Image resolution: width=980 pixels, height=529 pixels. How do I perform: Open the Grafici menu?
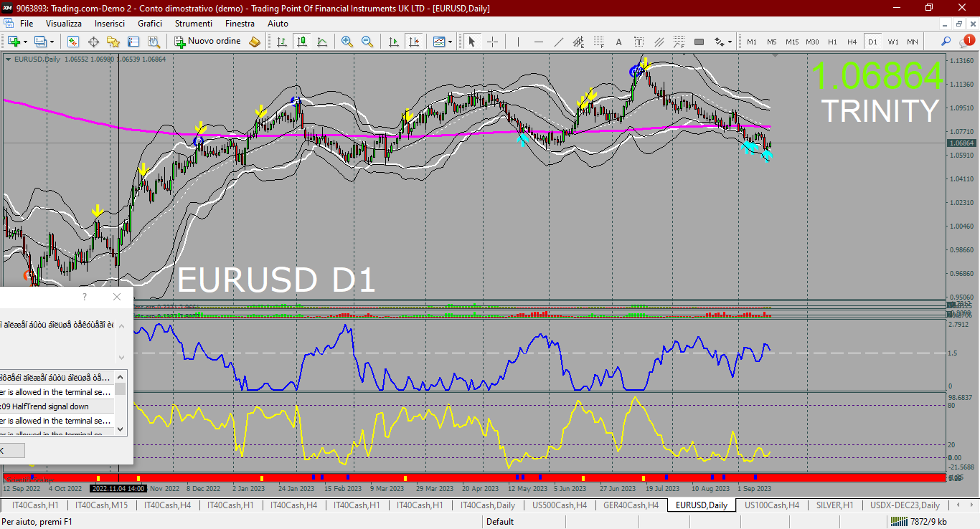tap(150, 24)
